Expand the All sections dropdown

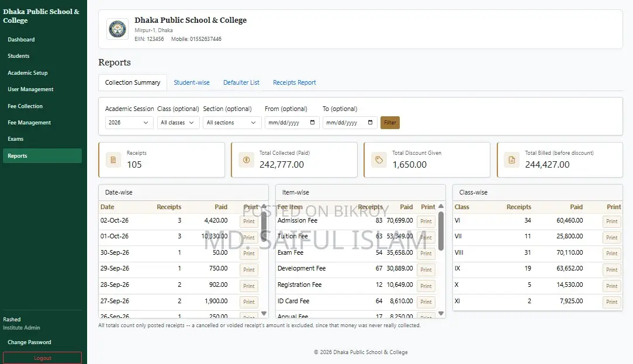pos(231,122)
